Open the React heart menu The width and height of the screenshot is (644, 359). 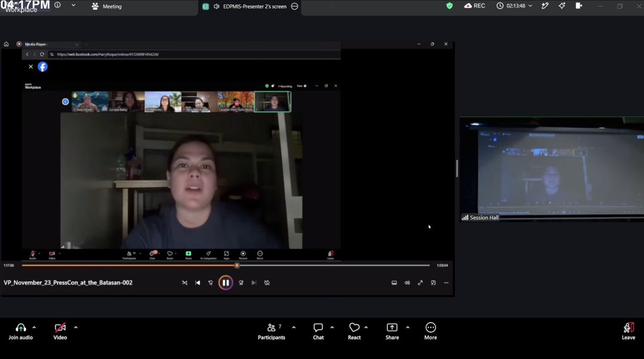(354, 331)
